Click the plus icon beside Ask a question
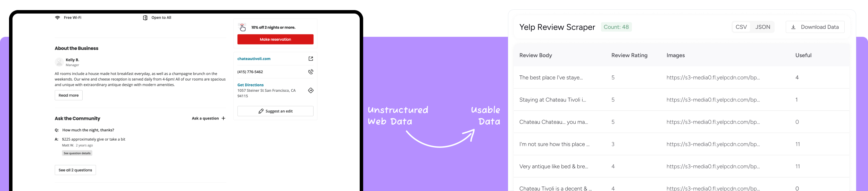Screen dimensions: 868x191 coord(223,118)
